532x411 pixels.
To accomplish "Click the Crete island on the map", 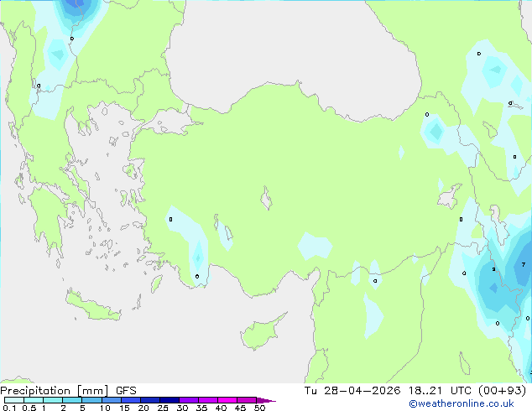I will click(x=92, y=308).
